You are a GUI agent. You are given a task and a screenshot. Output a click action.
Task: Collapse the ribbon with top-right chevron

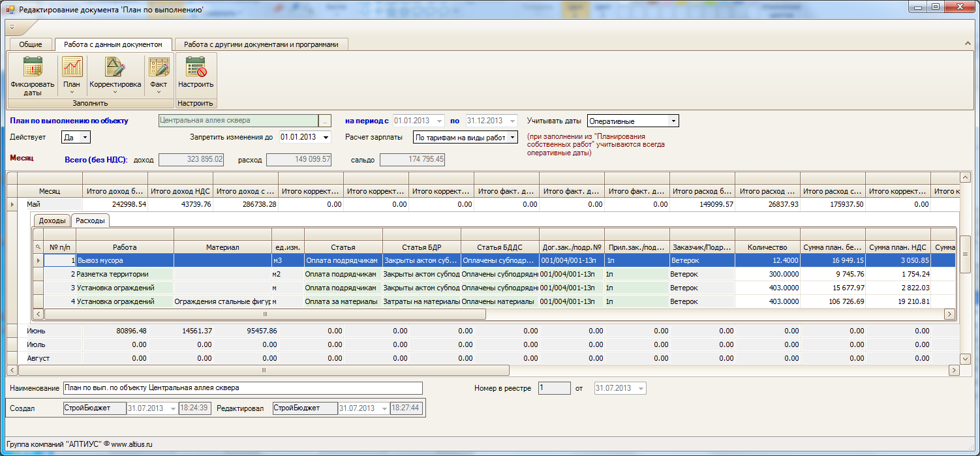(968, 44)
